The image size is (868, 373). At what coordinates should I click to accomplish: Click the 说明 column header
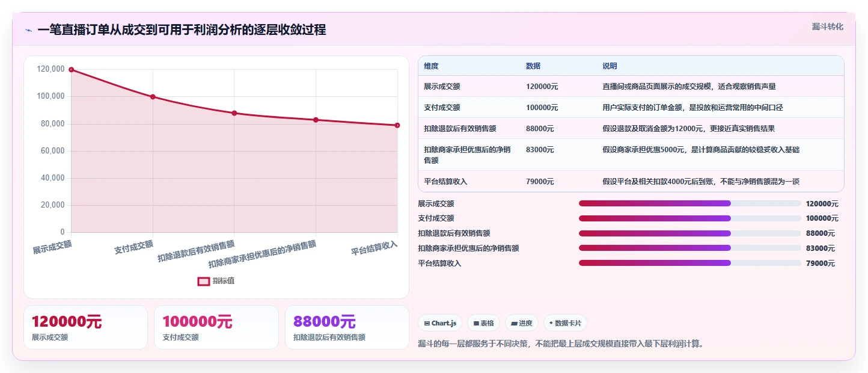610,66
